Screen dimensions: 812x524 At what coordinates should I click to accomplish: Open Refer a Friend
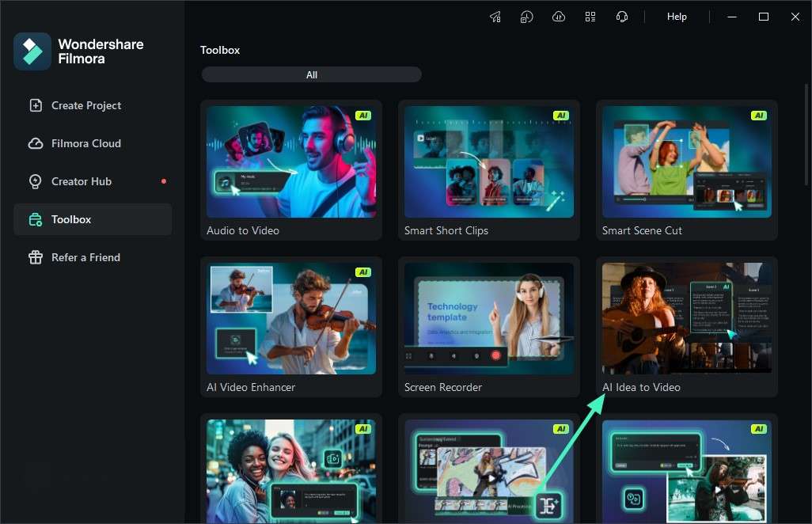[93, 257]
